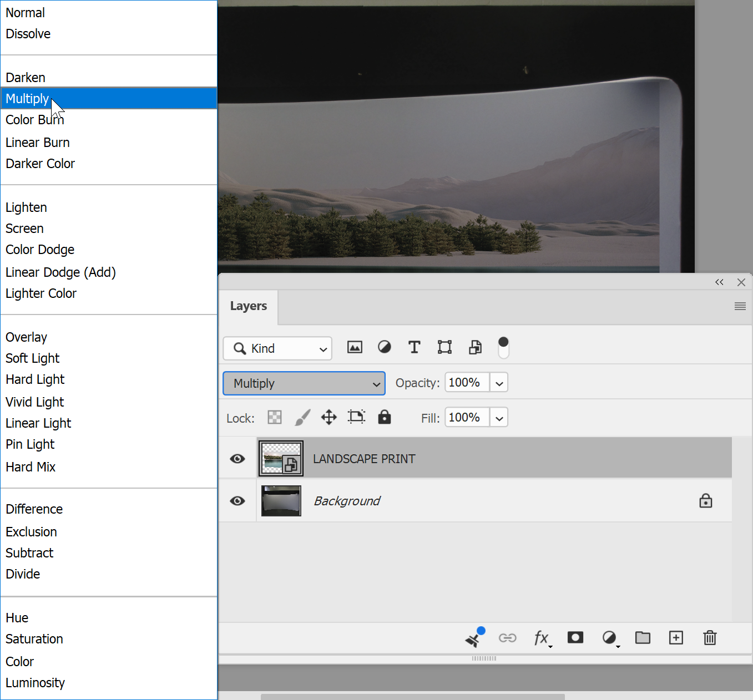The image size is (753, 700).
Task: Select Luminosity blend mode
Action: click(x=109, y=683)
